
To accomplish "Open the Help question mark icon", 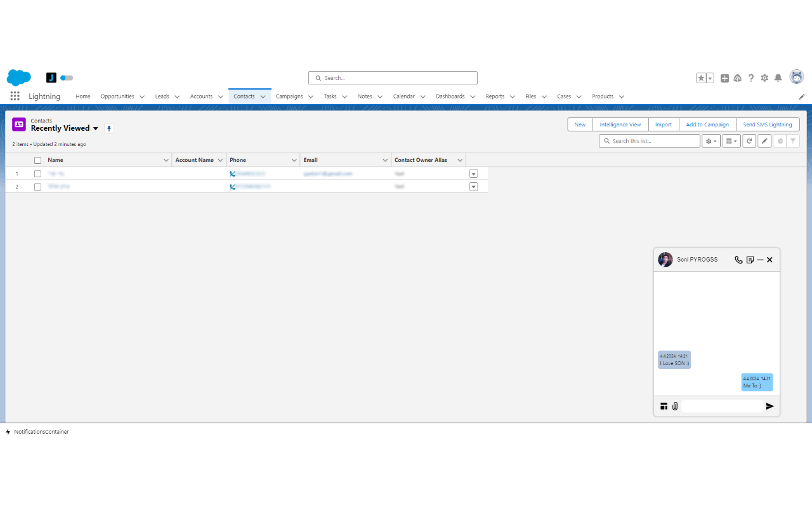I will click(x=751, y=78).
